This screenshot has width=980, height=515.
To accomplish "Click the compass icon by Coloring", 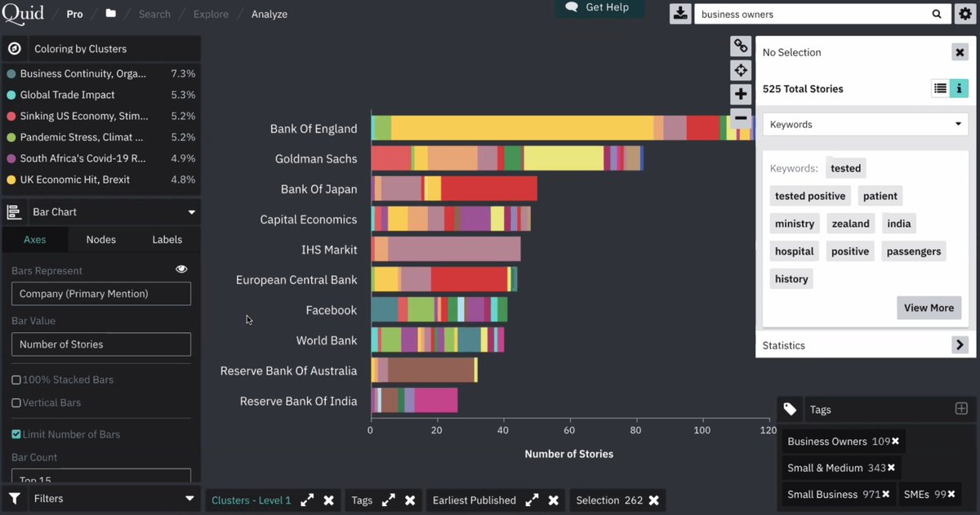I will tap(14, 49).
